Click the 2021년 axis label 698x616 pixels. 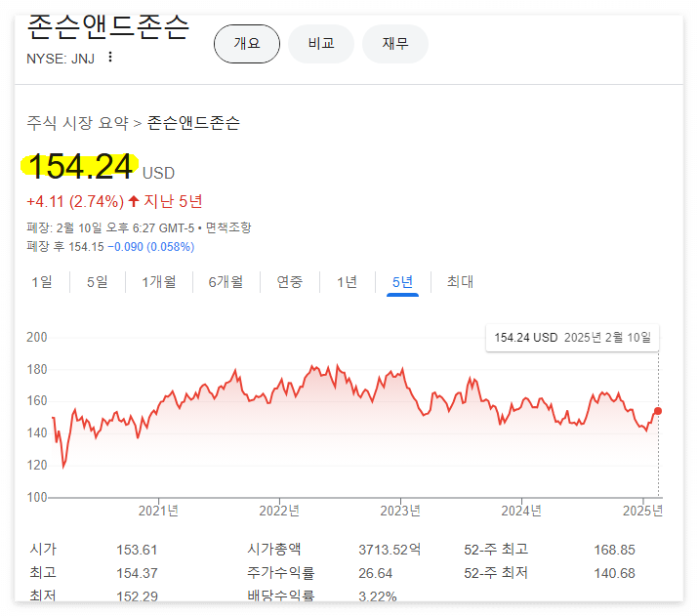(x=158, y=511)
